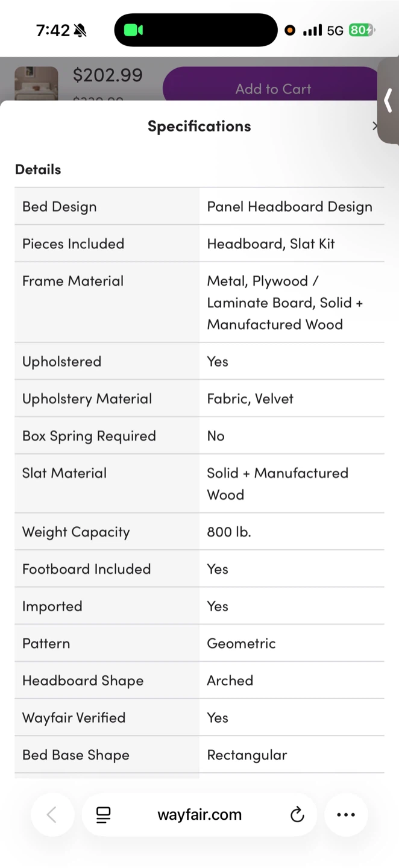399x868 pixels.
Task: Open the three-dot browser menu
Action: (346, 815)
